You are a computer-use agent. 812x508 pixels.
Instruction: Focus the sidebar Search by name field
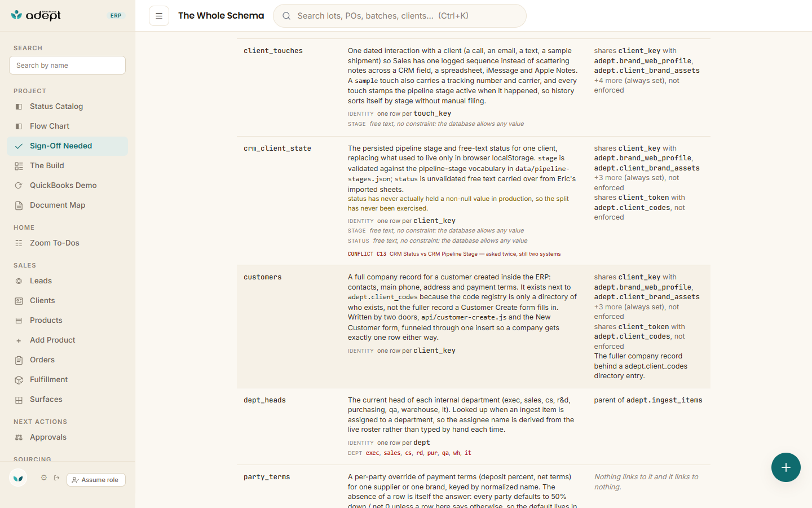coord(67,65)
